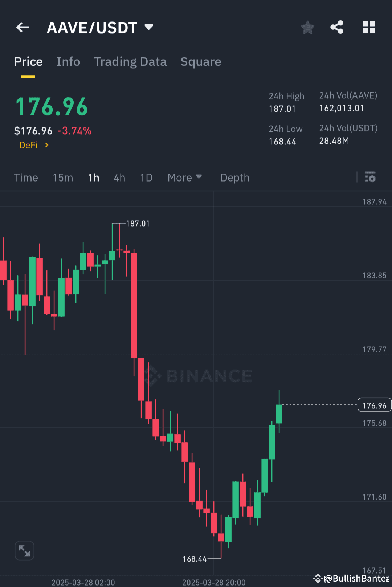Open the share options
The width and height of the screenshot is (392, 587).
[x=336, y=27]
